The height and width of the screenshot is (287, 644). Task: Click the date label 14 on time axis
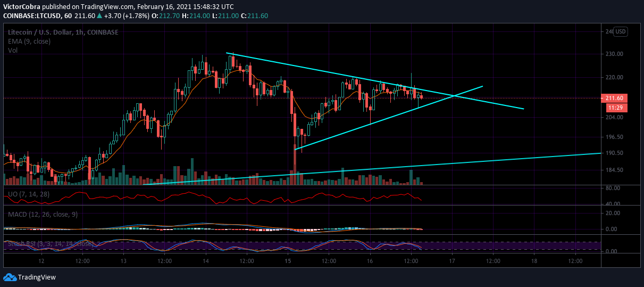click(205, 262)
